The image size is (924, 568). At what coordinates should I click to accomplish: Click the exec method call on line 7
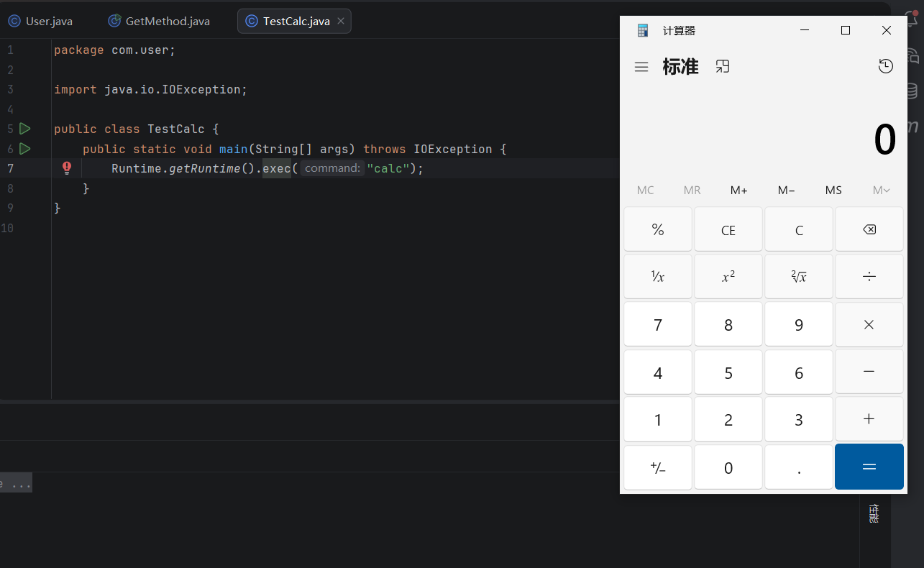pyautogui.click(x=276, y=168)
